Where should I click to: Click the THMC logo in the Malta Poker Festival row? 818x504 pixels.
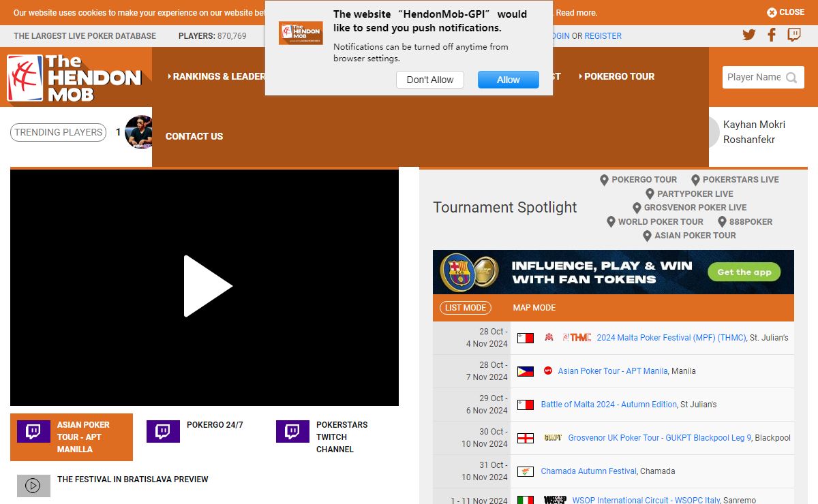tap(577, 337)
